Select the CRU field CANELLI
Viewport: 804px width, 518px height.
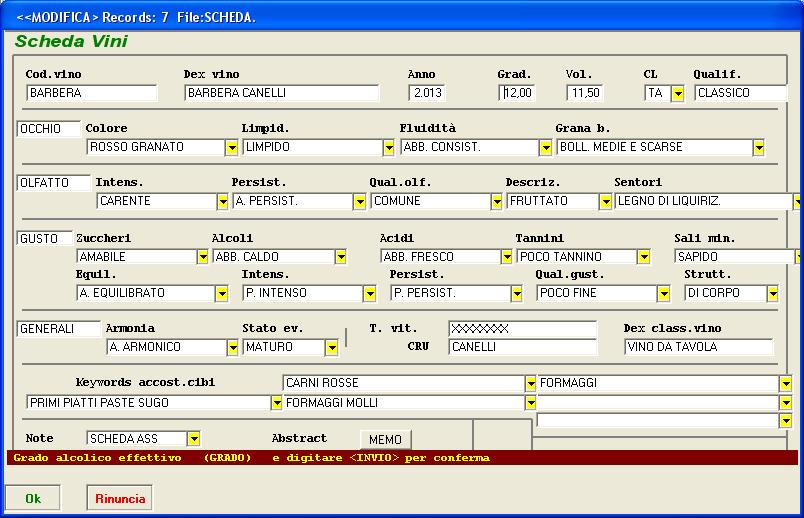522,347
